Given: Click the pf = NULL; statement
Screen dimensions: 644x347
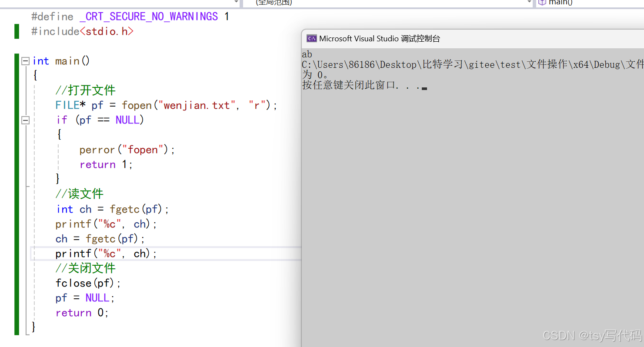Looking at the screenshot, I should (85, 298).
